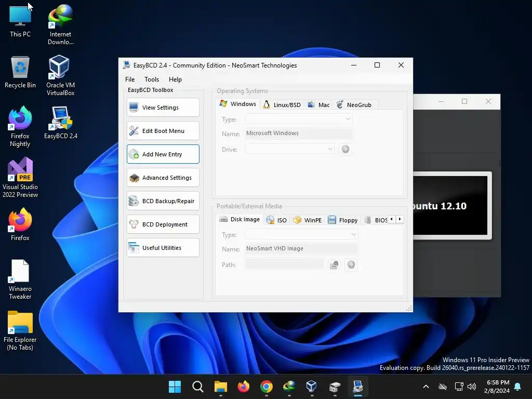Open the notification bell in taskbar
This screenshot has height=399, width=532.
(518, 387)
